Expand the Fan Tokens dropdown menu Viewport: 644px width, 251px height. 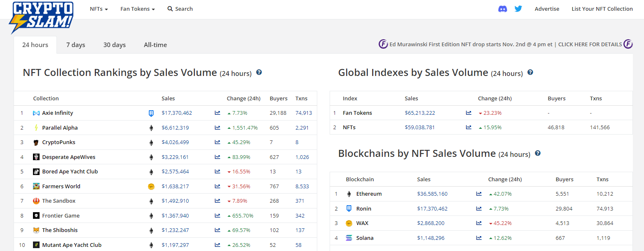coord(137,9)
